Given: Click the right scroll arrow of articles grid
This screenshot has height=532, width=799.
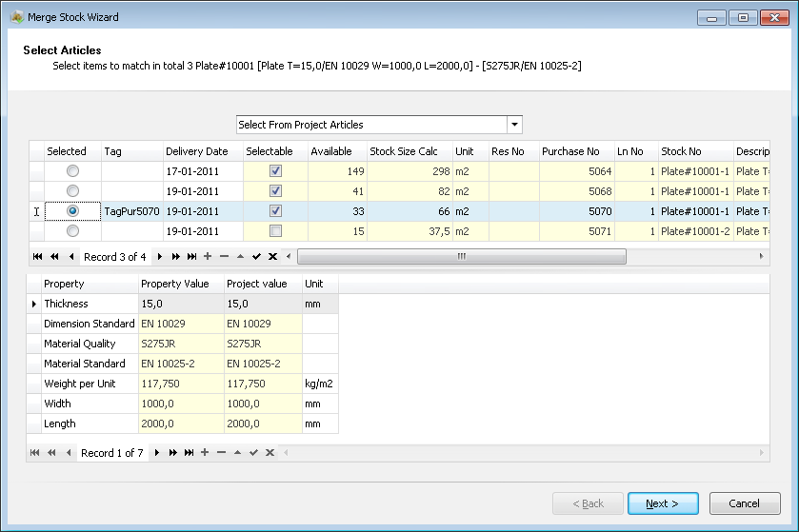Looking at the screenshot, I should pos(761,257).
